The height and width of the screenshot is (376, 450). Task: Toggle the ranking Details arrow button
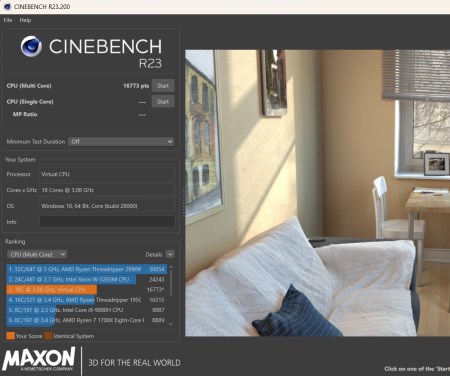point(170,254)
